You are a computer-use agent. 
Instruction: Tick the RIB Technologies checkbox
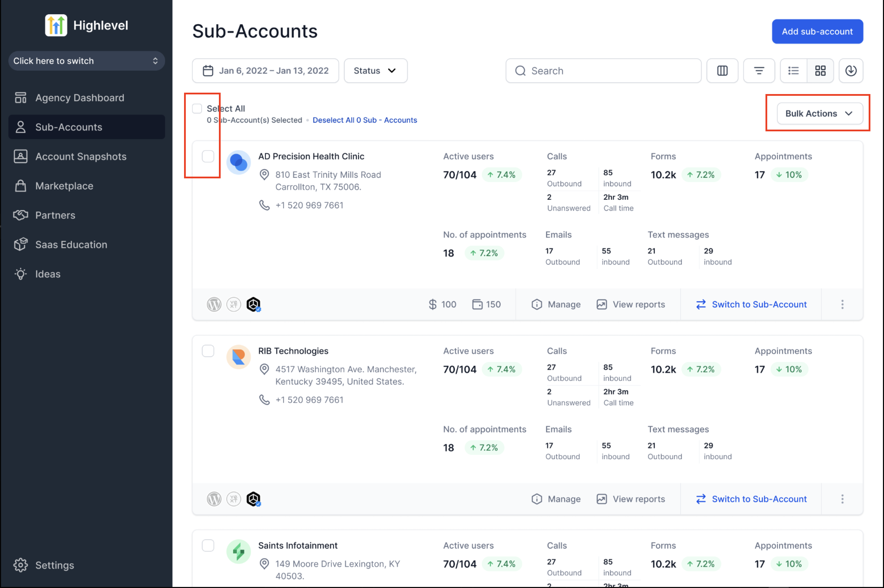[x=208, y=351]
